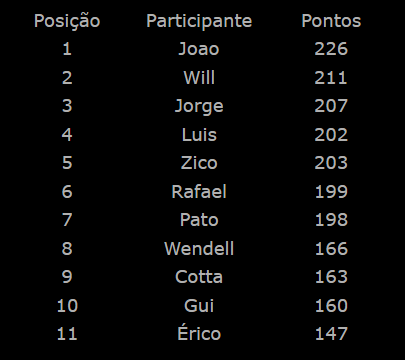Select participant name Pato
Screen dimensions: 405x360
[x=199, y=220]
